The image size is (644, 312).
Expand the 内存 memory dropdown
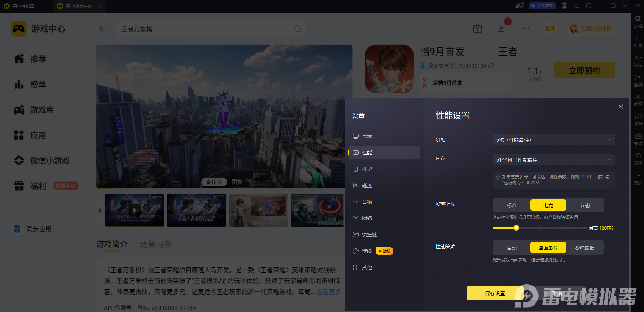tap(554, 159)
